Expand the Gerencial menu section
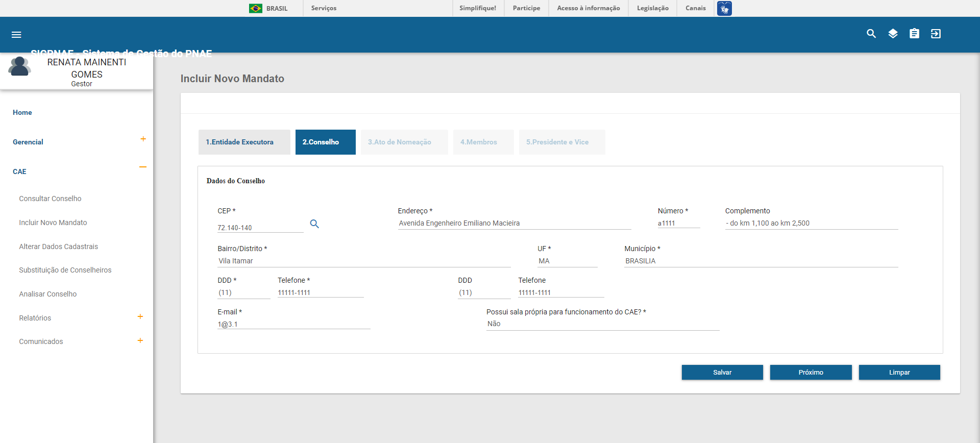The height and width of the screenshot is (443, 980). click(x=143, y=139)
